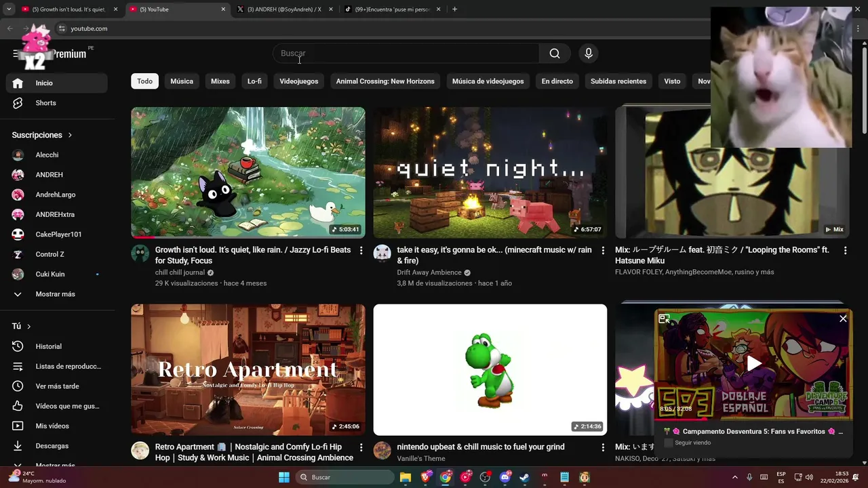Select the Lo-fi filter chip

point(254,81)
